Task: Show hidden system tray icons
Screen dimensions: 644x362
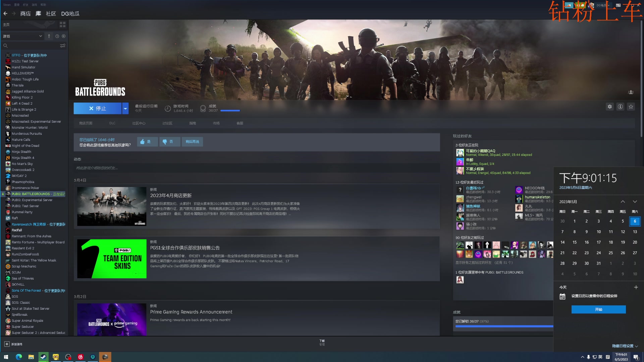Action: (582, 357)
